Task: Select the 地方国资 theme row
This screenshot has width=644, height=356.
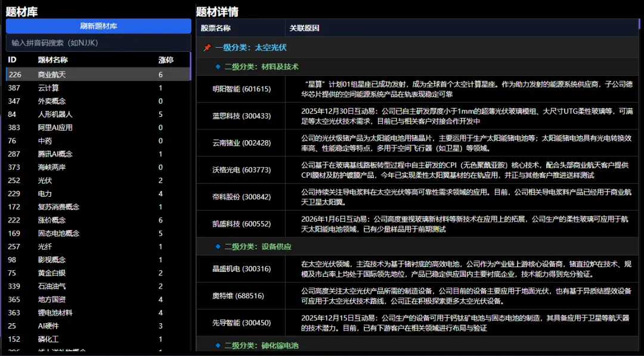Action: [x=98, y=299]
